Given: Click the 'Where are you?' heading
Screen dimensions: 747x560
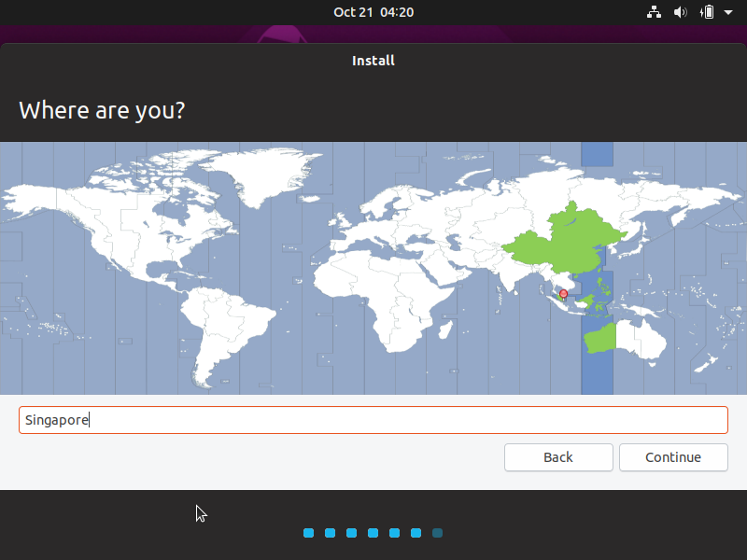Looking at the screenshot, I should (x=102, y=110).
